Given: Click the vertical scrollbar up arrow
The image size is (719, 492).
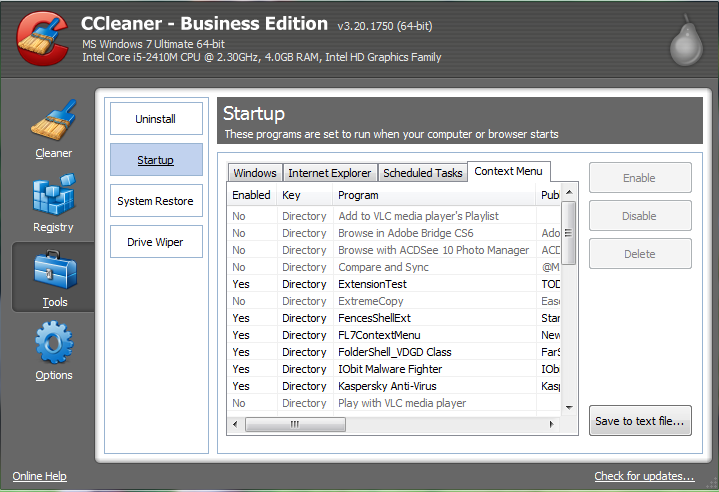Looking at the screenshot, I should coord(569,192).
